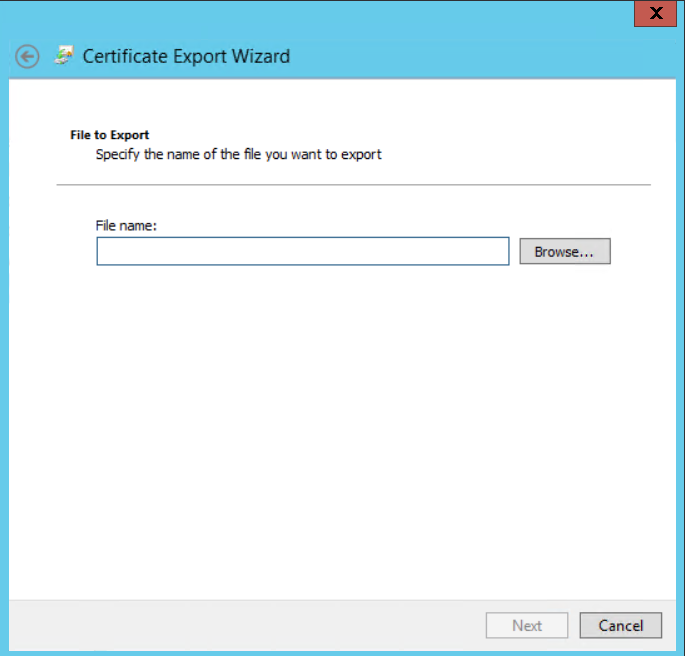The width and height of the screenshot is (685, 656).
Task: Click the 'File name:' label
Action: 126,226
